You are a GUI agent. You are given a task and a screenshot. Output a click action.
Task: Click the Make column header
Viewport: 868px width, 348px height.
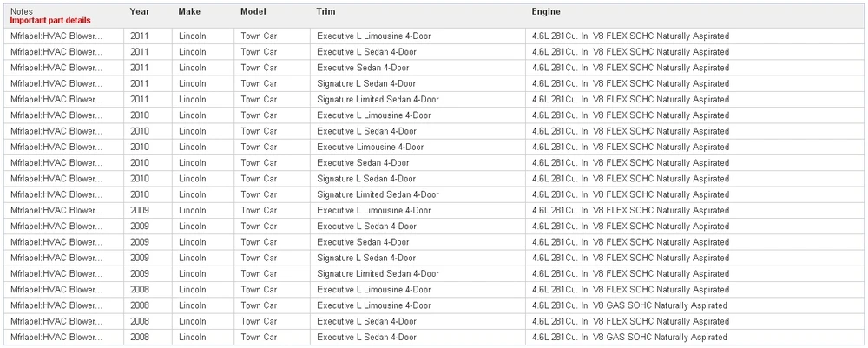click(x=189, y=11)
